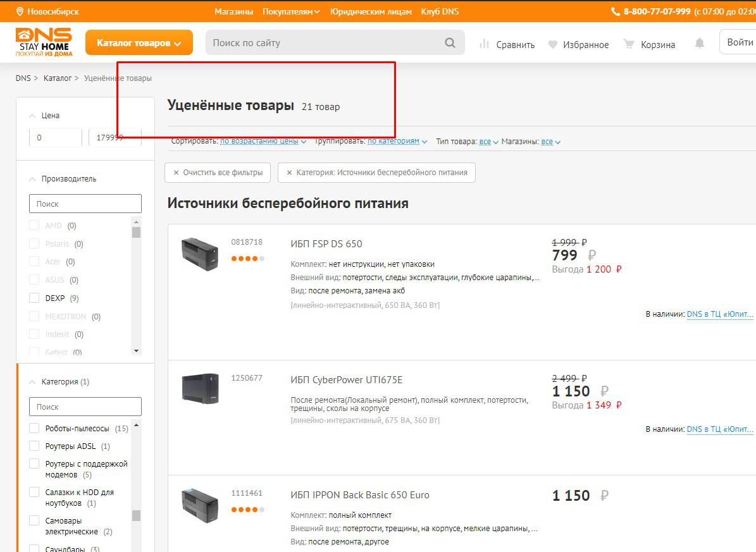756x552 pixels.
Task: Open the Тип товара все dropdown
Action: [488, 142]
